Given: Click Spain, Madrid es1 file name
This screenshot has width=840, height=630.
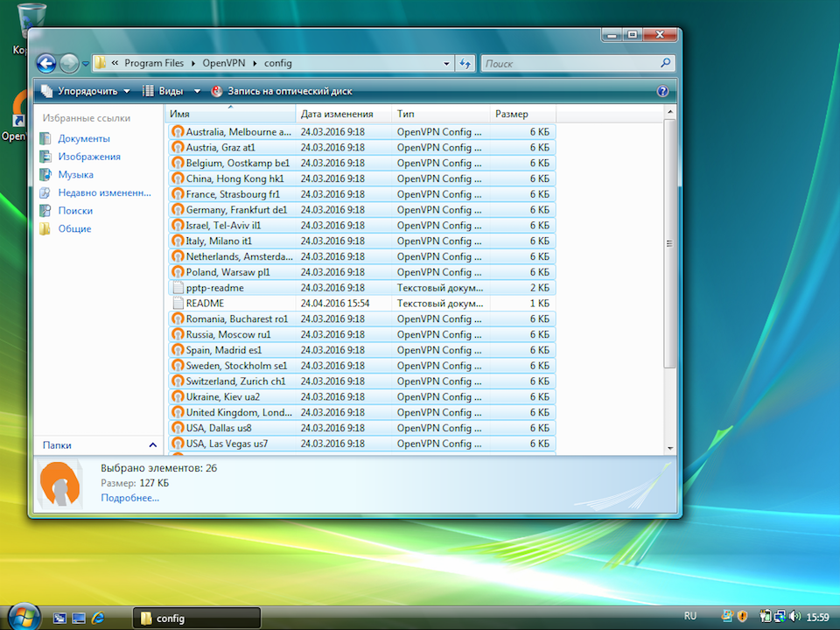Looking at the screenshot, I should pos(224,350).
